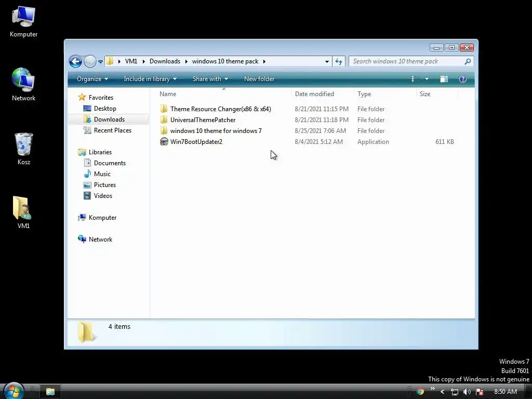The width and height of the screenshot is (532, 399).
Task: Show hidden tray icons arrow
Action: (443, 392)
